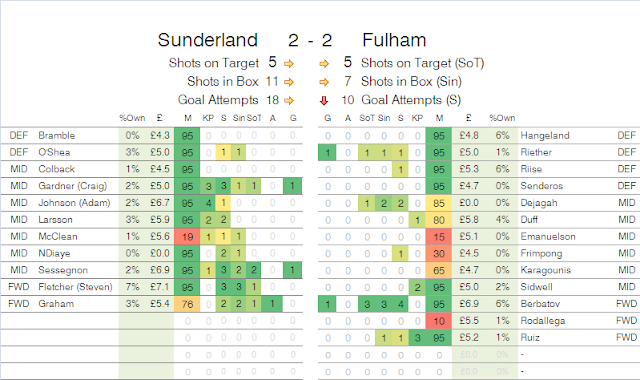Click the orange arrow beside Fulham Shots on Target (SoT)

(324, 64)
